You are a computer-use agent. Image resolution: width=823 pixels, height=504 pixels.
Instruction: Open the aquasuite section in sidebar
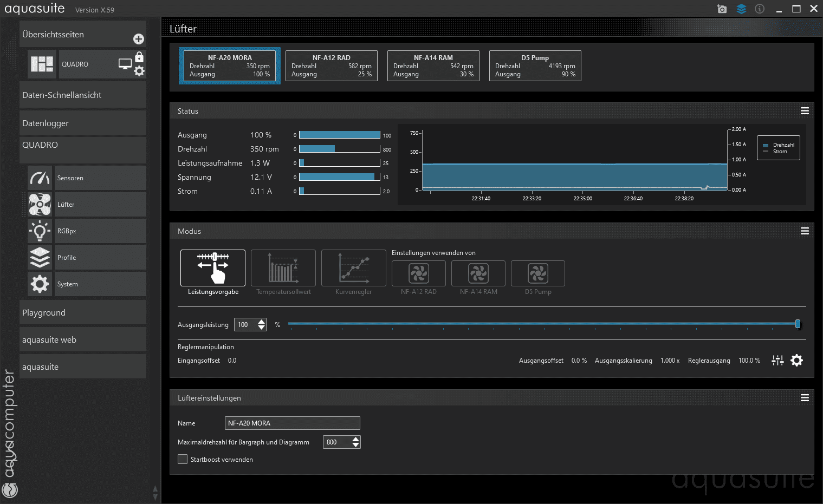tap(83, 367)
